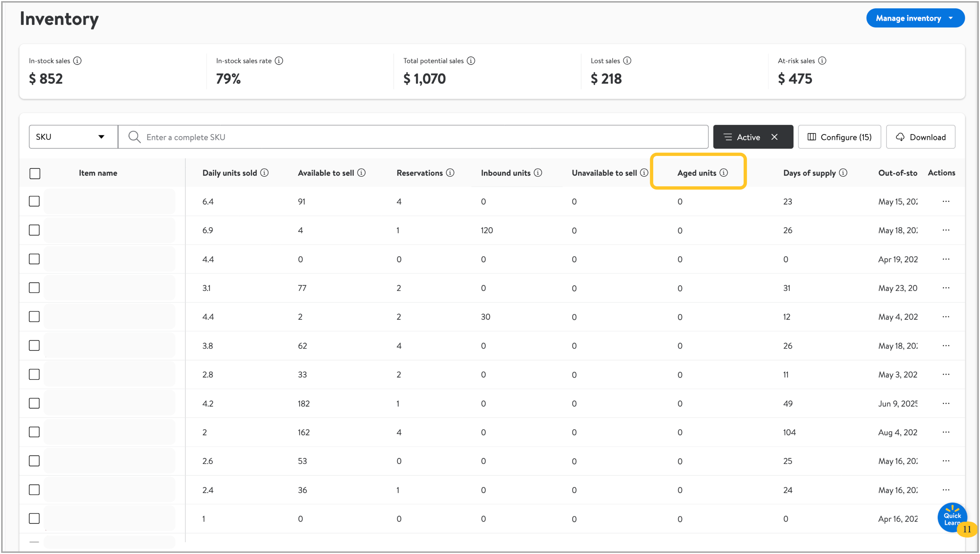Viewport: 980px width, 554px height.
Task: Click Daily units sold info icon
Action: click(x=264, y=173)
